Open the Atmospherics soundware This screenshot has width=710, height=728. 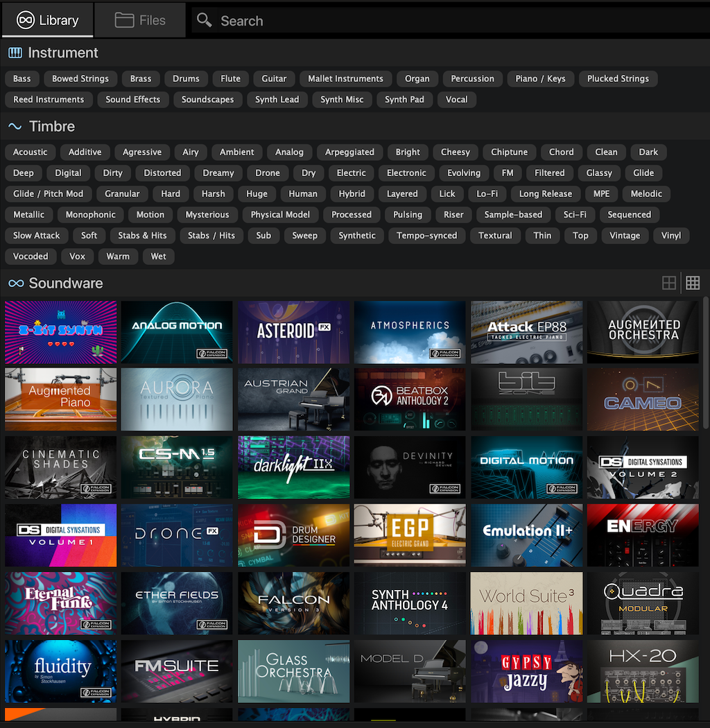click(x=410, y=332)
